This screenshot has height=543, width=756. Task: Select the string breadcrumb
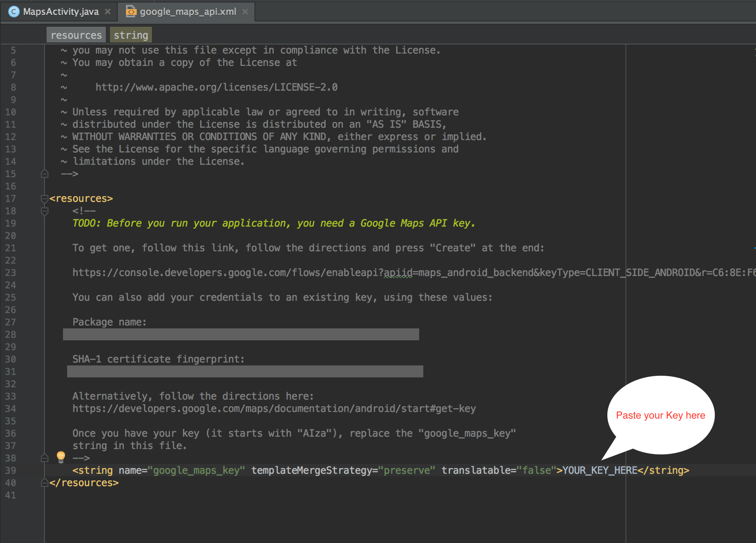coord(131,35)
